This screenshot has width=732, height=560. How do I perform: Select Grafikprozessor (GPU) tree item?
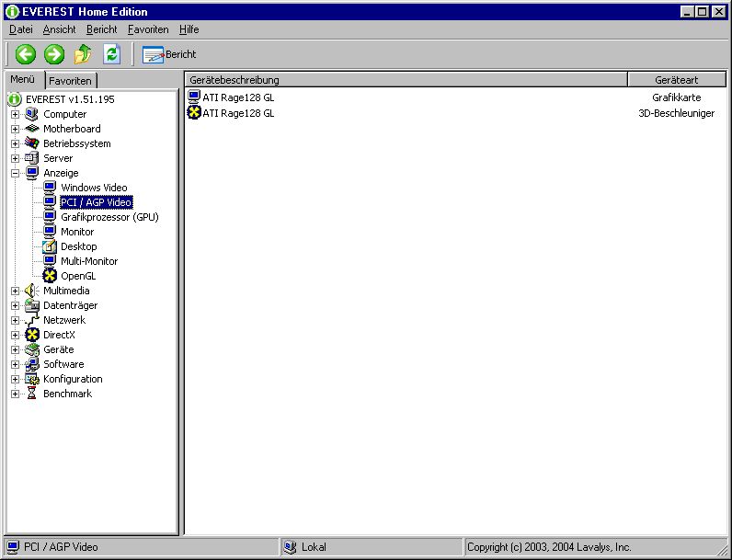(x=109, y=217)
